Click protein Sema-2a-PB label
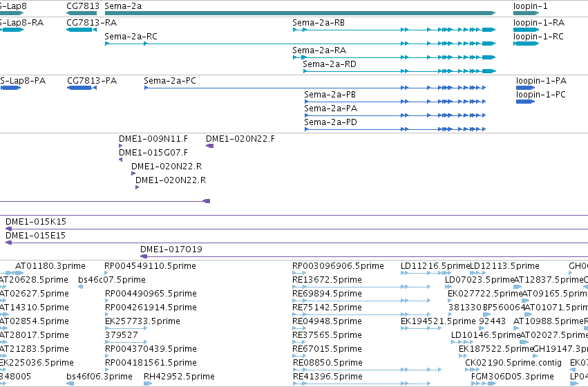Viewport: 588px width, 387px height. point(330,95)
